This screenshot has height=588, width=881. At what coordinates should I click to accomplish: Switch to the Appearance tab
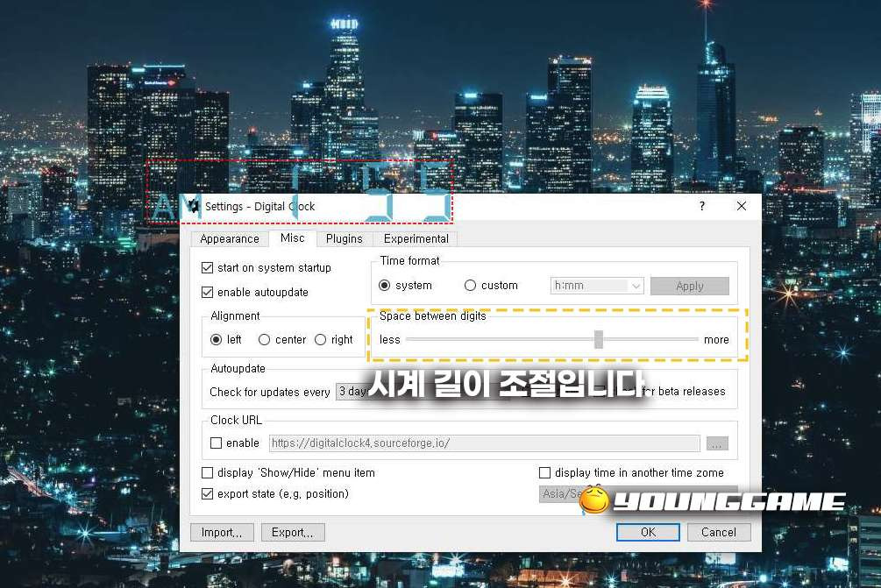229,238
